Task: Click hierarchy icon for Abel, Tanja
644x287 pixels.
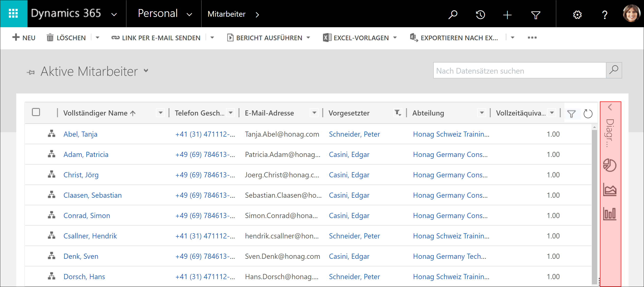Action: [x=52, y=134]
